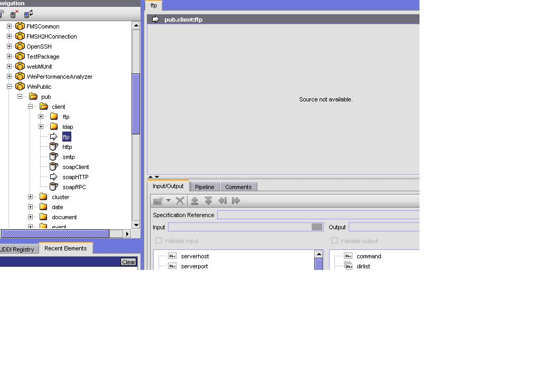This screenshot has height=392, width=541.
Task: Click the shift left toolbar icon
Action: click(222, 200)
